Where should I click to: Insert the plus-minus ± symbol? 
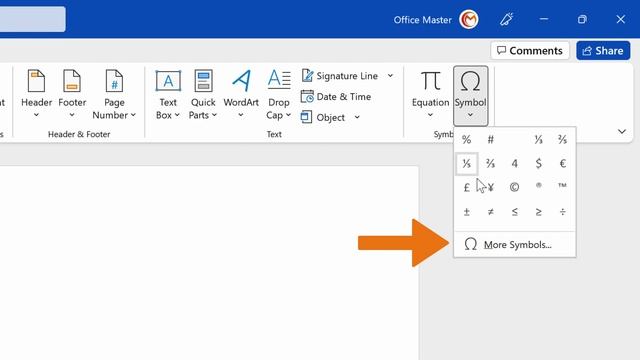(x=467, y=212)
